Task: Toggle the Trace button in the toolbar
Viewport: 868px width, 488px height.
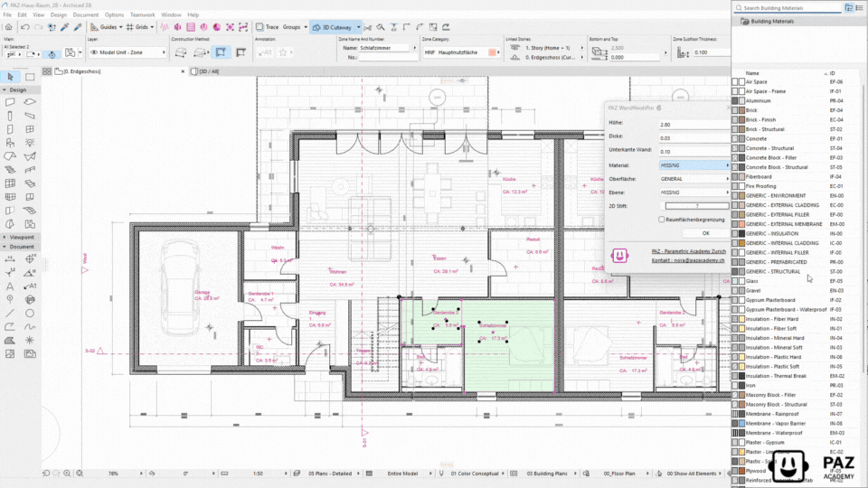Action: pos(267,27)
